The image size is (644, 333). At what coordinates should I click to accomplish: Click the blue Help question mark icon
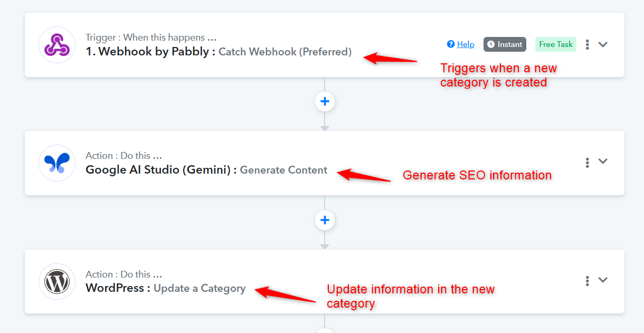[451, 44]
